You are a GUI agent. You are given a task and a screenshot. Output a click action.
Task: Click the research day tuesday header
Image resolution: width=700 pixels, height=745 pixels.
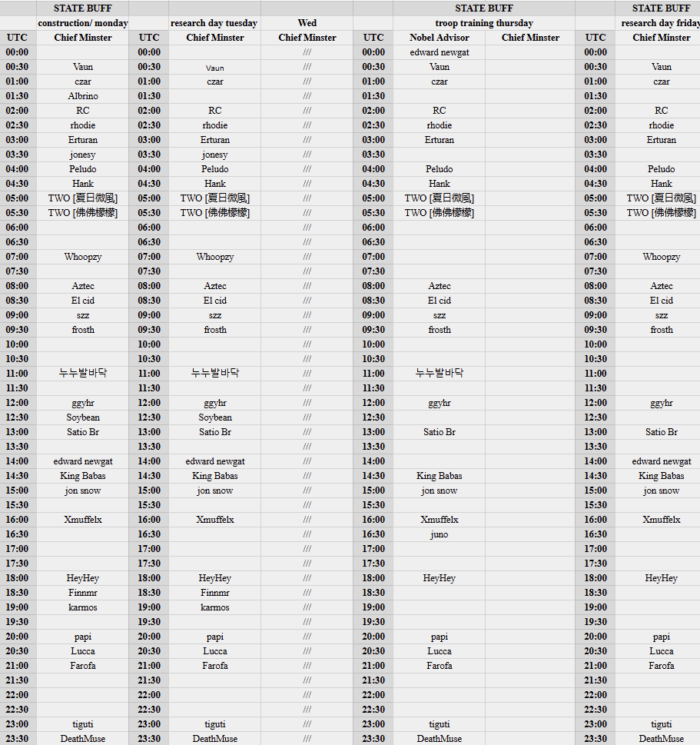(x=214, y=23)
